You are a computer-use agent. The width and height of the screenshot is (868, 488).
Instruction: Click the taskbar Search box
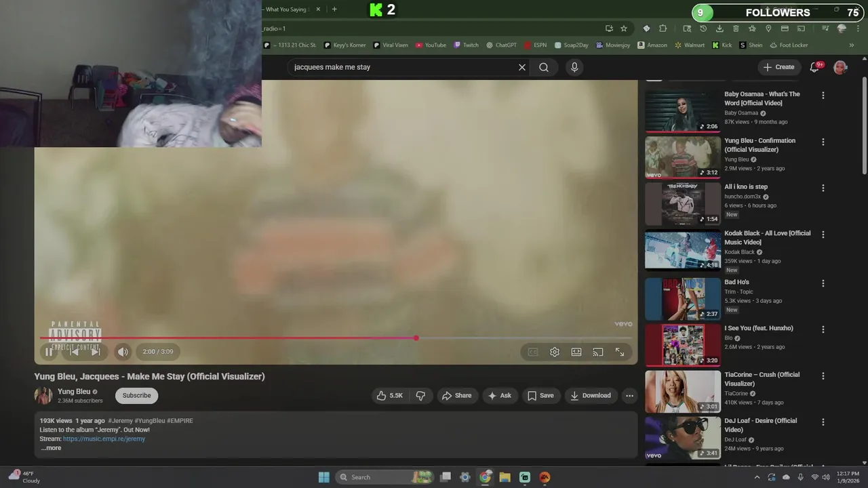pyautogui.click(x=385, y=477)
